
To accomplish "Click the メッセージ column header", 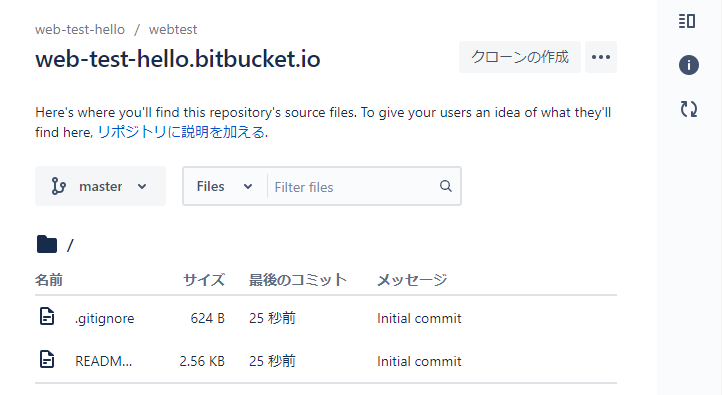I will coord(412,280).
